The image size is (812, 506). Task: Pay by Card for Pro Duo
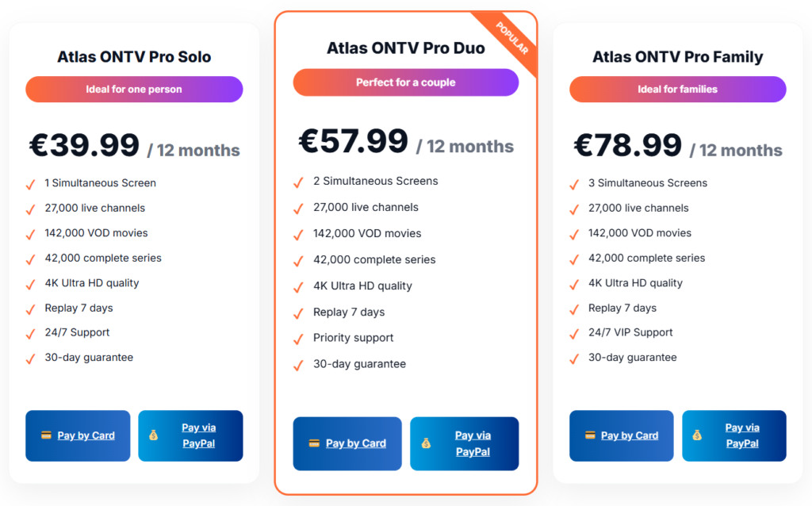355,443
